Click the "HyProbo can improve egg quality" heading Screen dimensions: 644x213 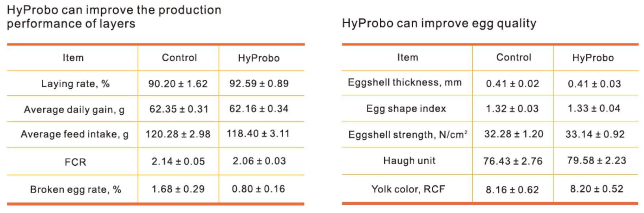[439, 23]
